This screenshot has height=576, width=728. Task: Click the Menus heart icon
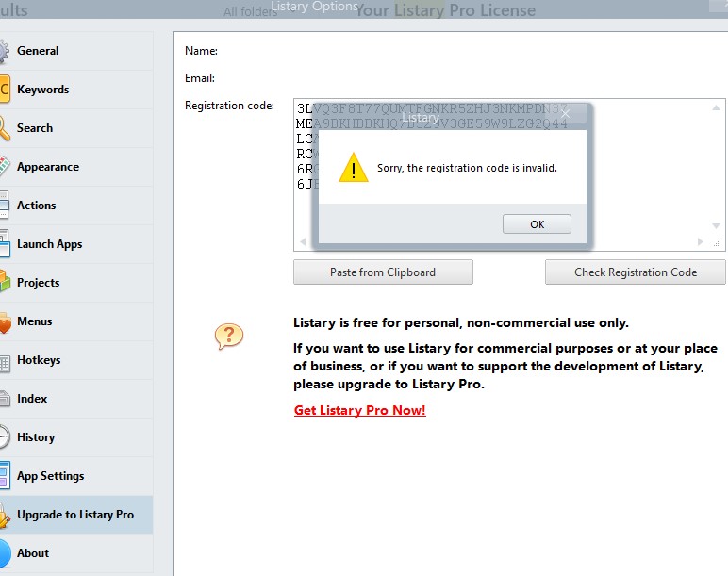(5, 321)
